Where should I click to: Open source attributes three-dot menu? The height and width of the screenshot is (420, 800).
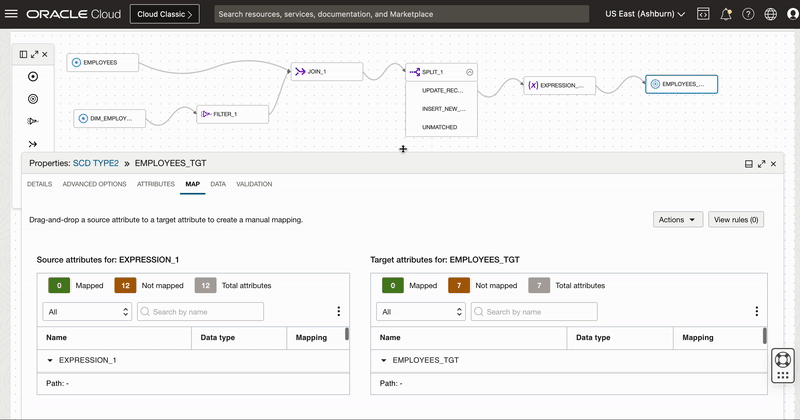(x=338, y=311)
